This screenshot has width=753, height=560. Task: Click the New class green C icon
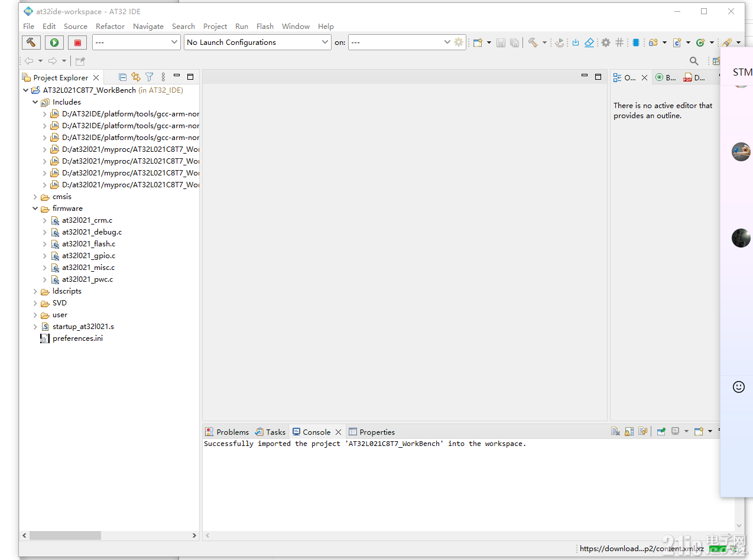(x=700, y=43)
